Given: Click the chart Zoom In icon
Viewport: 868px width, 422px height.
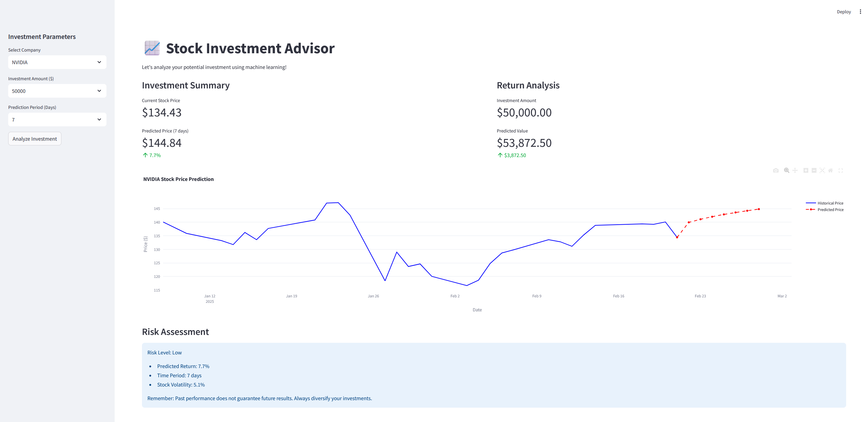Looking at the screenshot, I should click(806, 170).
